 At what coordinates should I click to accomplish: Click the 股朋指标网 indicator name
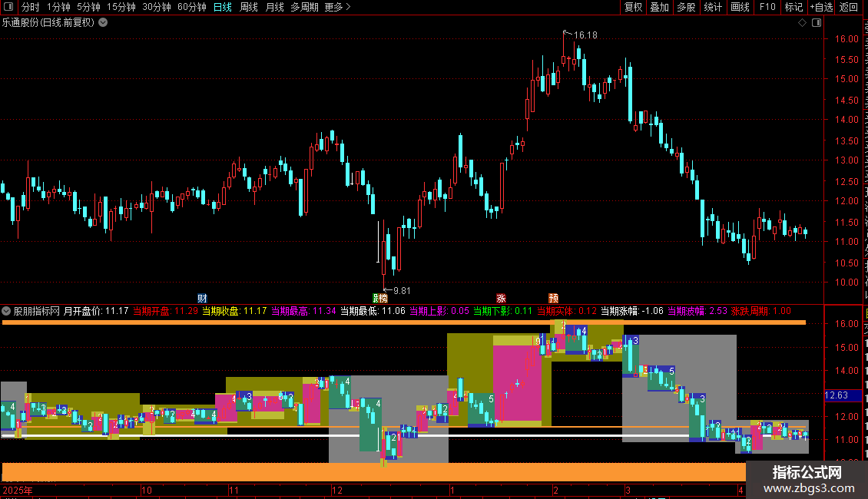tap(37, 311)
